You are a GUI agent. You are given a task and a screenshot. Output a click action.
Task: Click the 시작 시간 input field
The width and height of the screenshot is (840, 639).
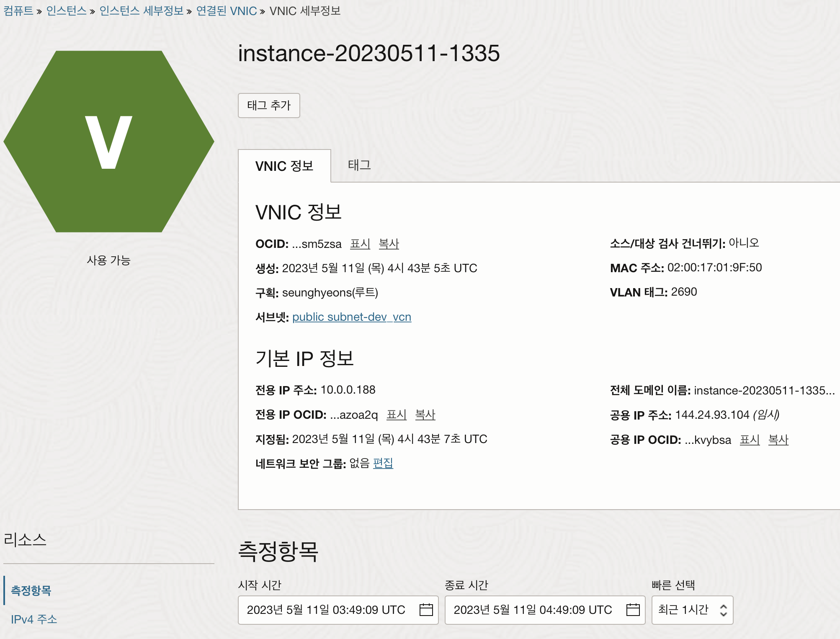pos(327,610)
